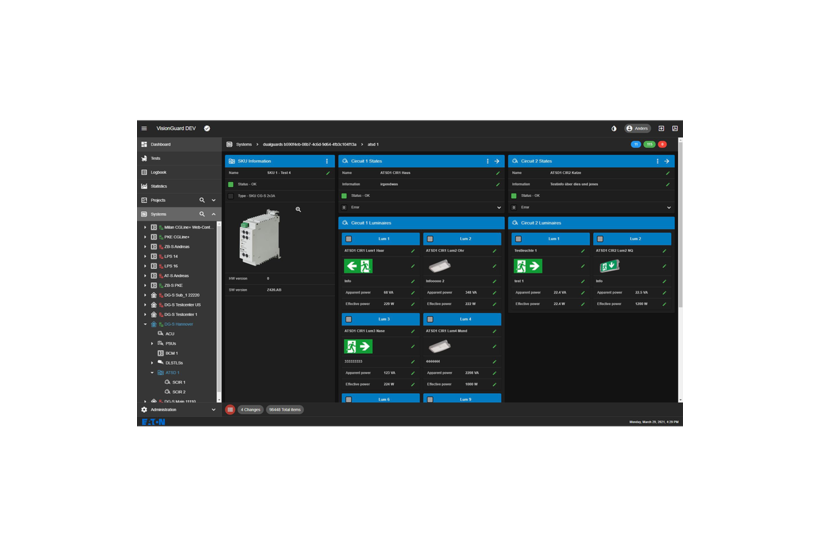Screen dimensions: 820x546
Task: Open Logbook in the sidebar
Action: [x=179, y=172]
